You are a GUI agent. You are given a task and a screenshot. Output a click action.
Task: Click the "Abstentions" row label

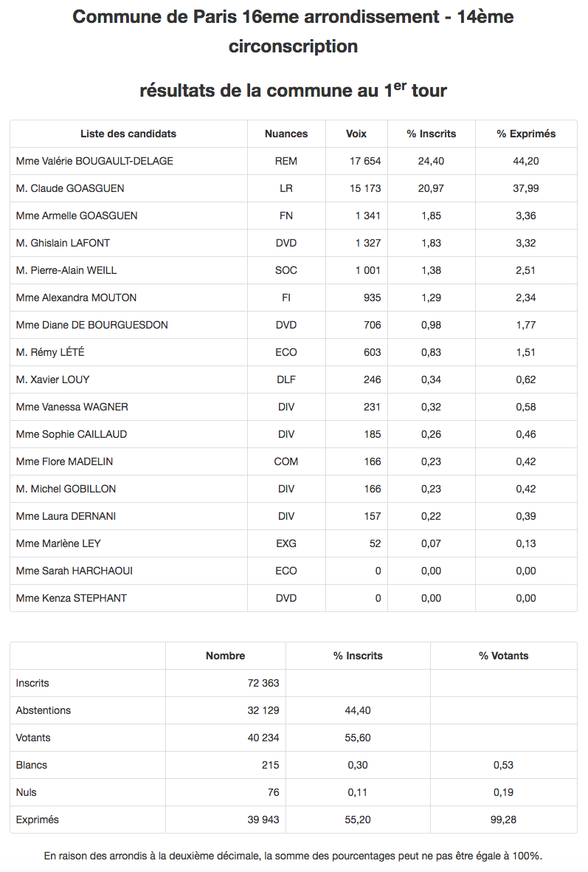(44, 710)
